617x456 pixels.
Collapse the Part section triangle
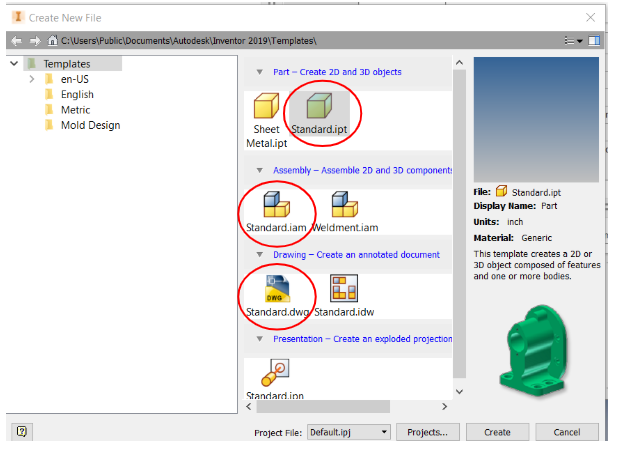click(260, 72)
